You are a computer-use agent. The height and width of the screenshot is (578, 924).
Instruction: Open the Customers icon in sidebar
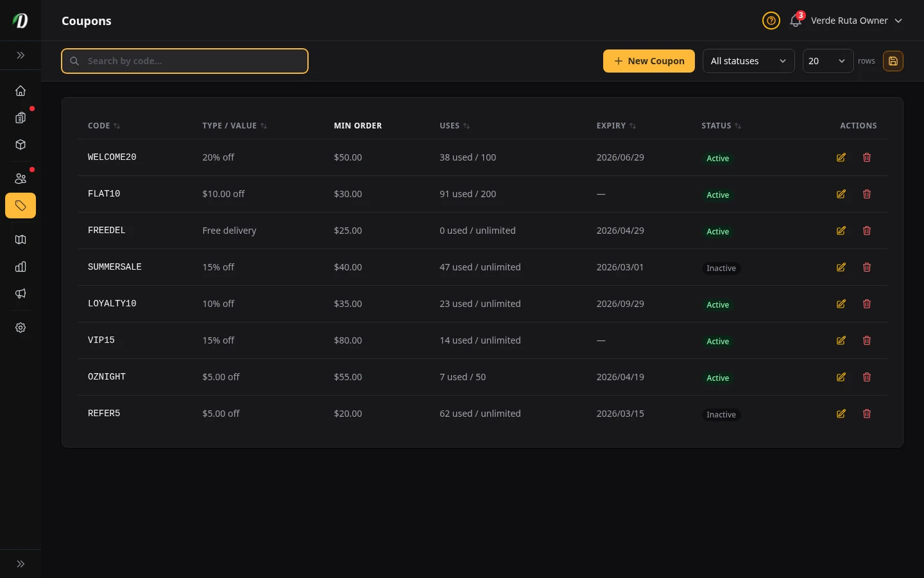(21, 179)
